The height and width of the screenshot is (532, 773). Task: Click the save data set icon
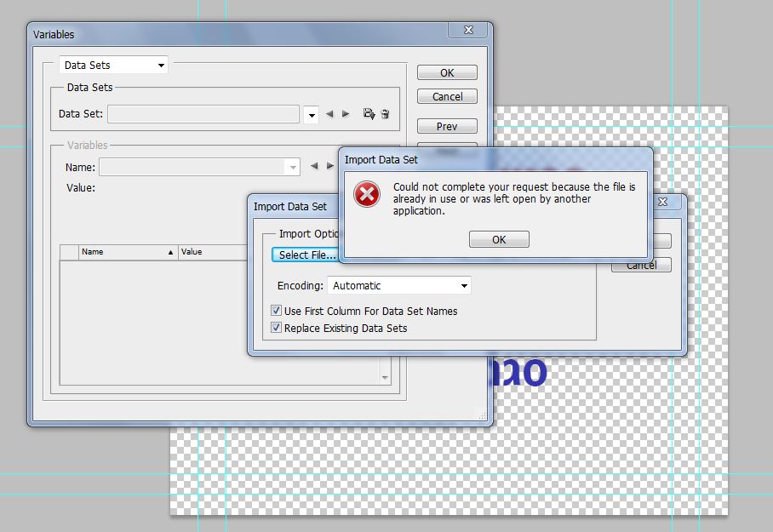pos(369,114)
